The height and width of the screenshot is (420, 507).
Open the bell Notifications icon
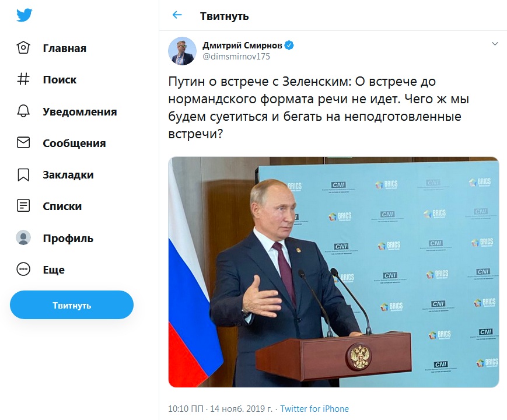click(x=23, y=111)
